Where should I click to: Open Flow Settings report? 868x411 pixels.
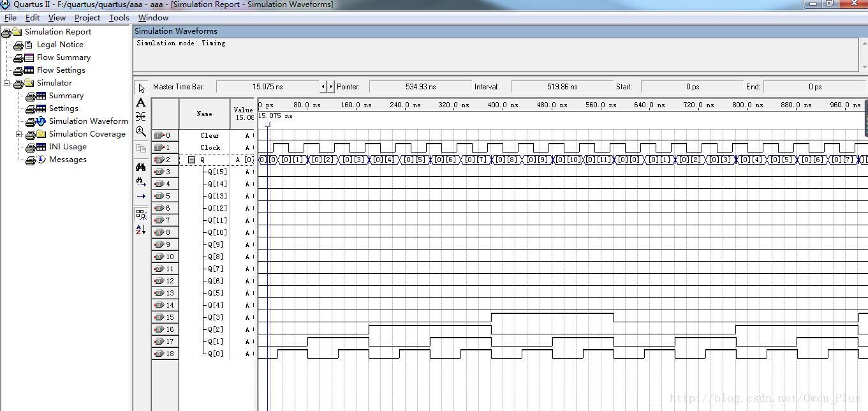pyautogui.click(x=61, y=70)
